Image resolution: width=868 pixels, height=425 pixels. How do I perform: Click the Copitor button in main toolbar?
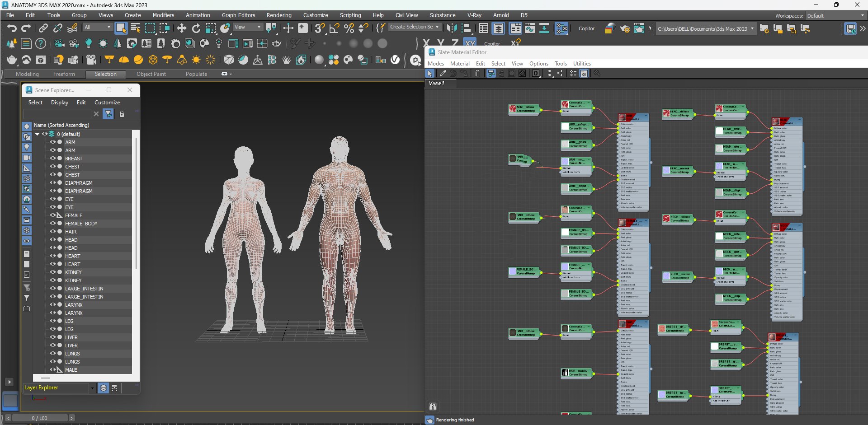pos(586,28)
